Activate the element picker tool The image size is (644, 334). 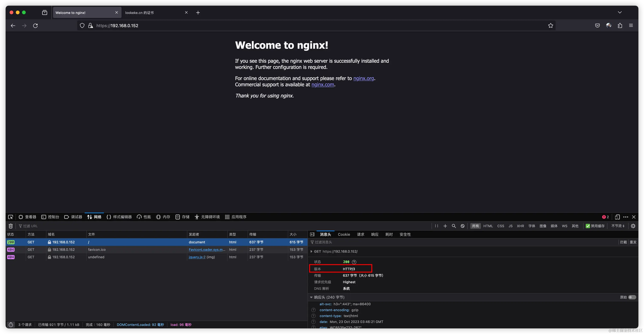coord(10,217)
